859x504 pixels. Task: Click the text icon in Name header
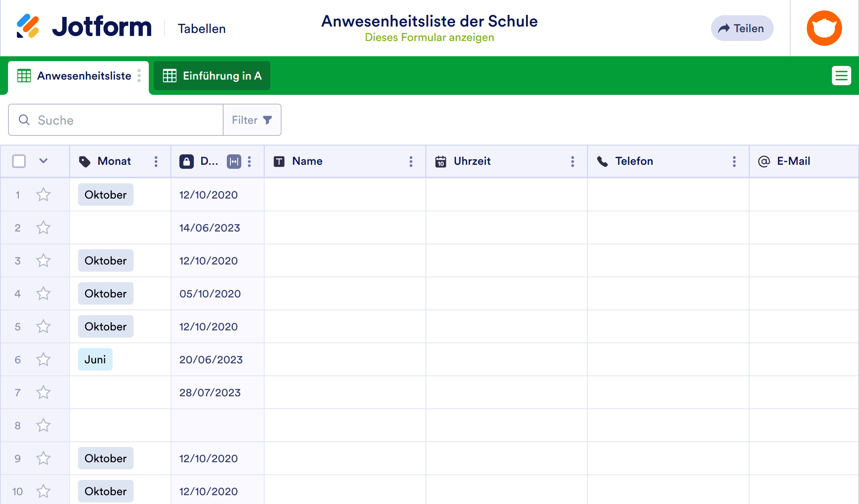pyautogui.click(x=279, y=162)
